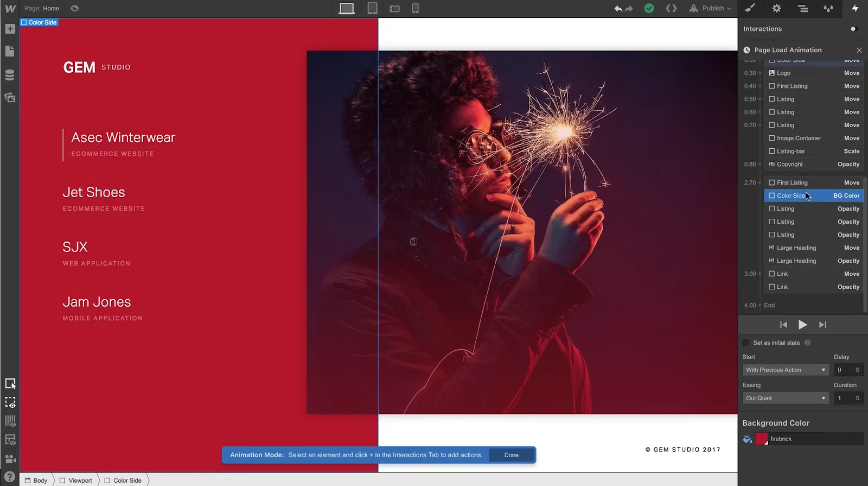This screenshot has height=486, width=868.
Task: Click the Color Side element label tag
Action: 39,22
